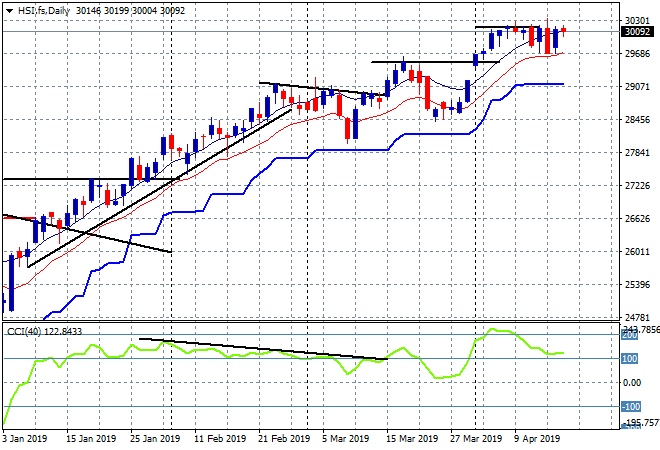Open the chart menu triangle beside HSI.fs
The image size is (660, 450).
[9, 11]
